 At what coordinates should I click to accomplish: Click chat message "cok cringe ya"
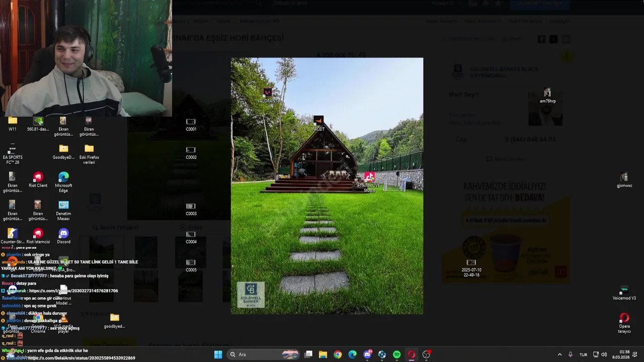[x=37, y=255]
